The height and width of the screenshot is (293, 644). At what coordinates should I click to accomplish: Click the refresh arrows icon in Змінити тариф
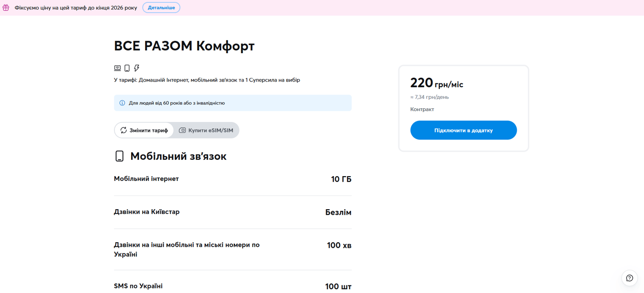click(x=124, y=130)
